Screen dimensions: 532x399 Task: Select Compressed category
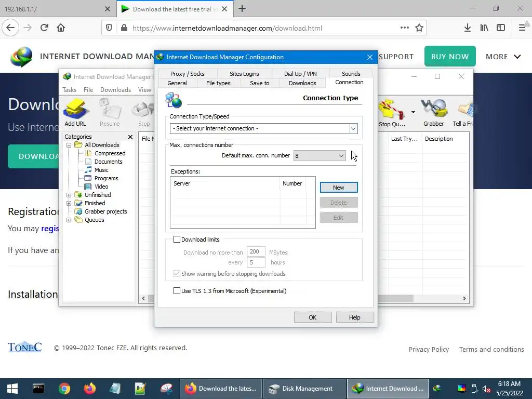click(110, 153)
